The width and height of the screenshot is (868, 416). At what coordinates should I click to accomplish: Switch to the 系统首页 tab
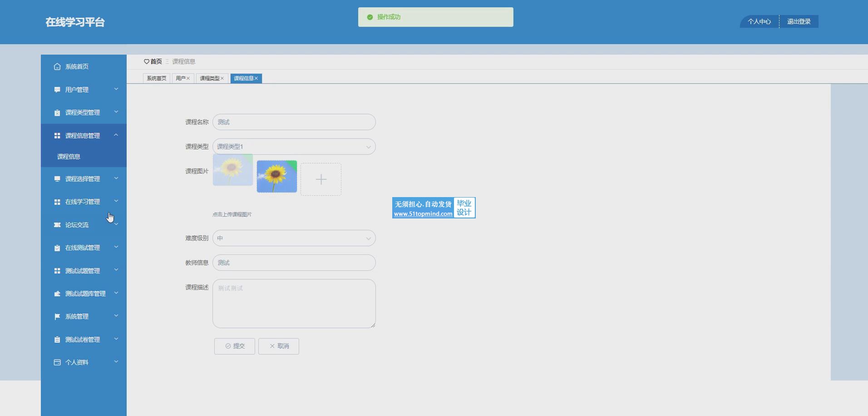[x=157, y=79]
